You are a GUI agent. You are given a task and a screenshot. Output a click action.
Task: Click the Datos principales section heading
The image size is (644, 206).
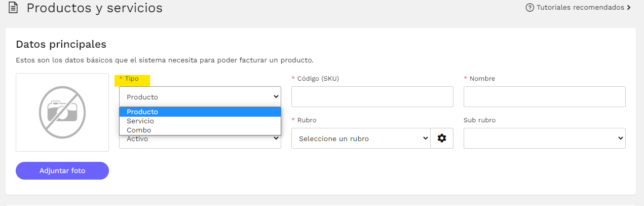61,44
